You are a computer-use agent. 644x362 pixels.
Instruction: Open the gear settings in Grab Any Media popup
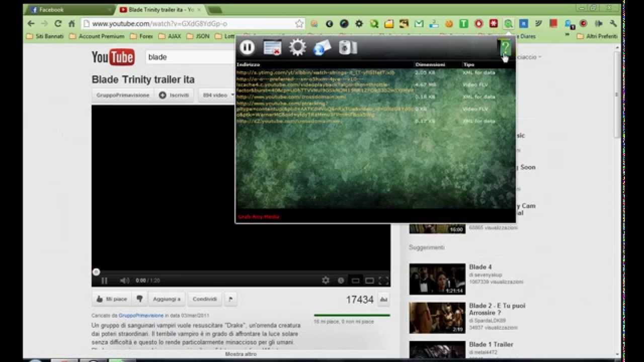click(x=297, y=47)
